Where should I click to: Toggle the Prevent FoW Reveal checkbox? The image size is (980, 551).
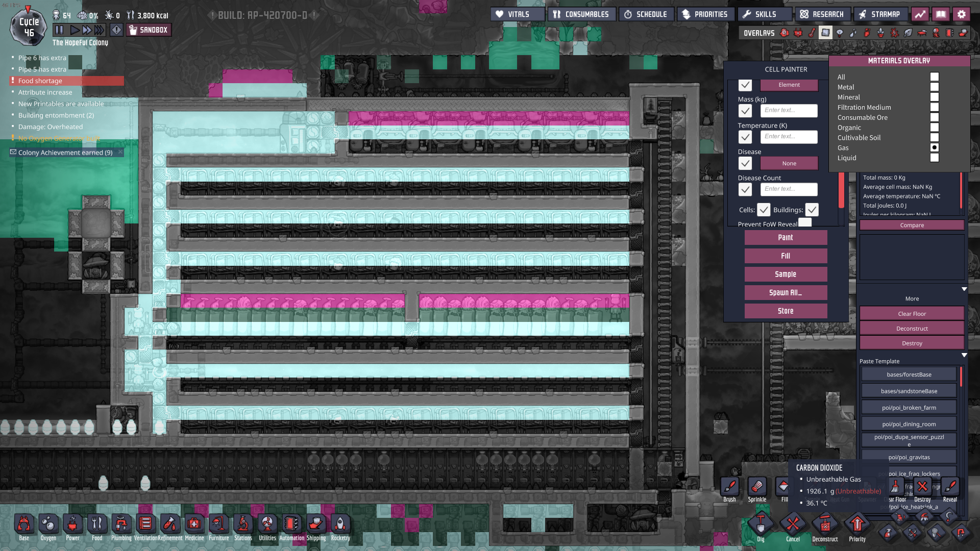coord(805,222)
